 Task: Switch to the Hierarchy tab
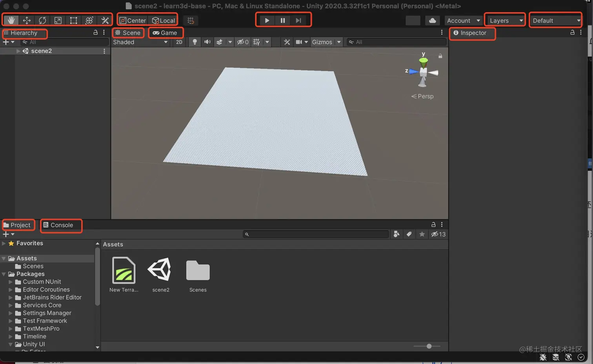pyautogui.click(x=20, y=33)
